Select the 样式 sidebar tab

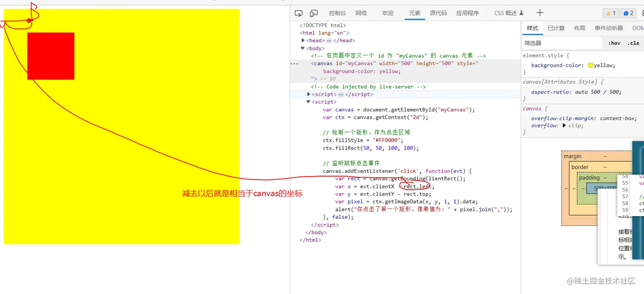point(532,28)
